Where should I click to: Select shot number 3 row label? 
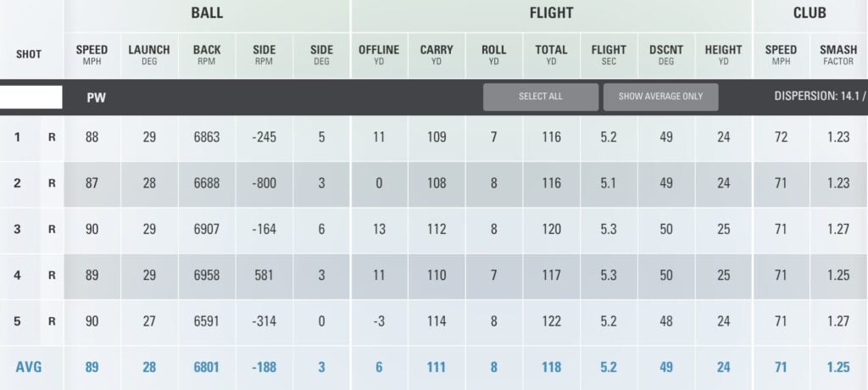coord(18,229)
